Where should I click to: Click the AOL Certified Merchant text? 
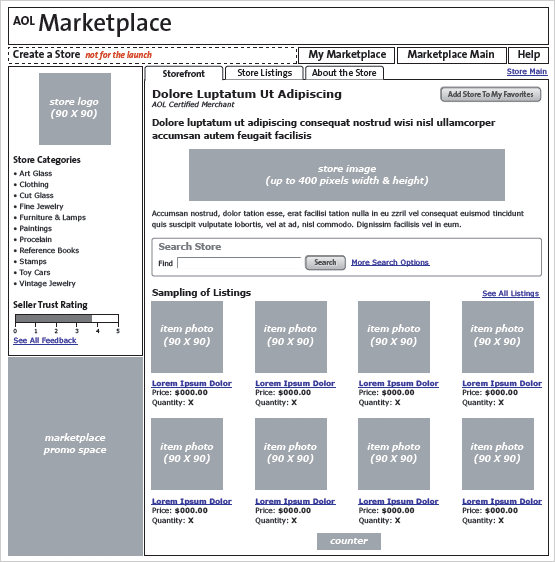(193, 105)
